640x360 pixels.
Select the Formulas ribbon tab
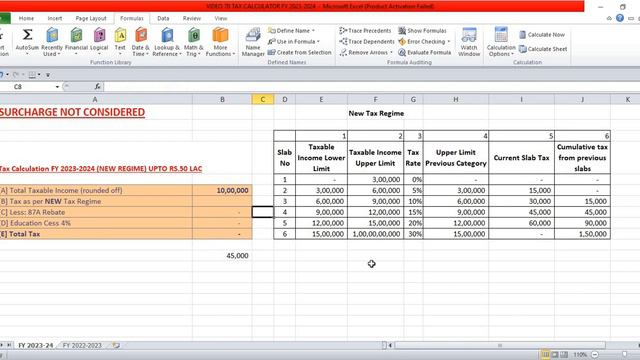point(132,18)
